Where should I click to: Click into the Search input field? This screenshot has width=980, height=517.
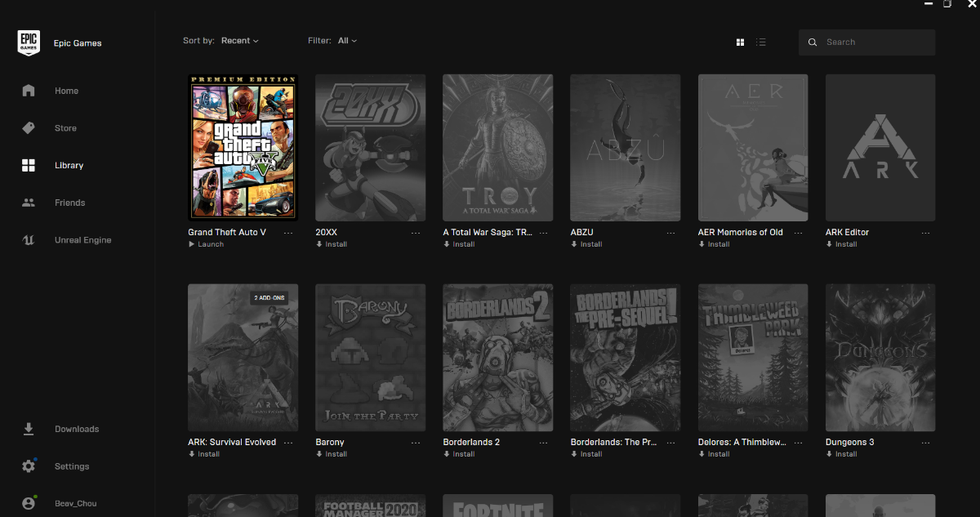pyautogui.click(x=866, y=42)
